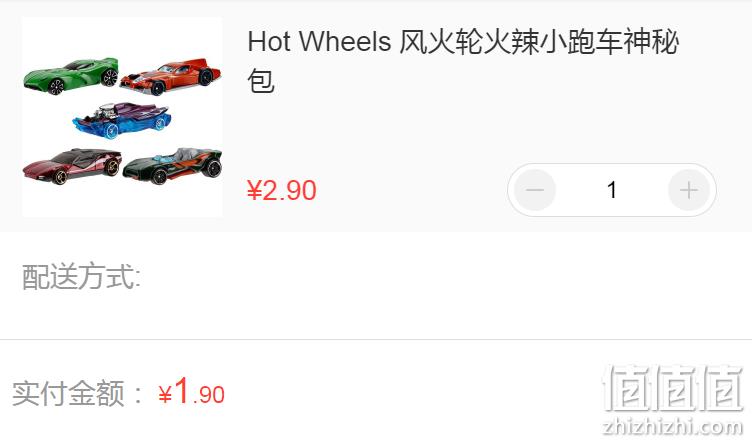Viewport: 752px width, 444px height.
Task: Tap the dark green roadster picture
Action: 173,166
